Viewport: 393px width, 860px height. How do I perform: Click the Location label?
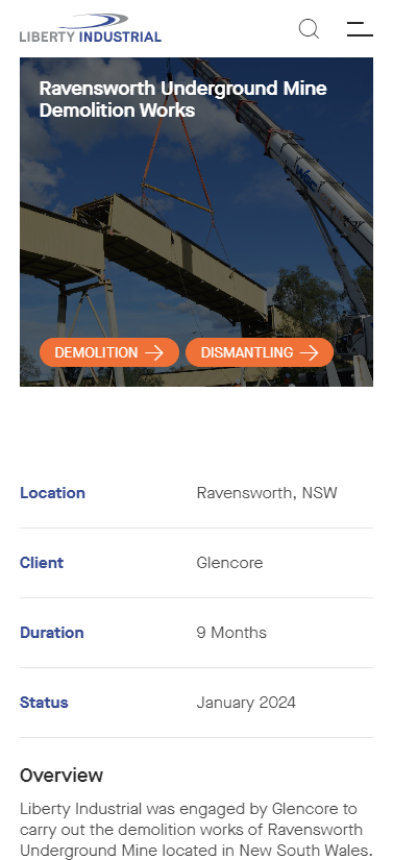click(x=53, y=493)
